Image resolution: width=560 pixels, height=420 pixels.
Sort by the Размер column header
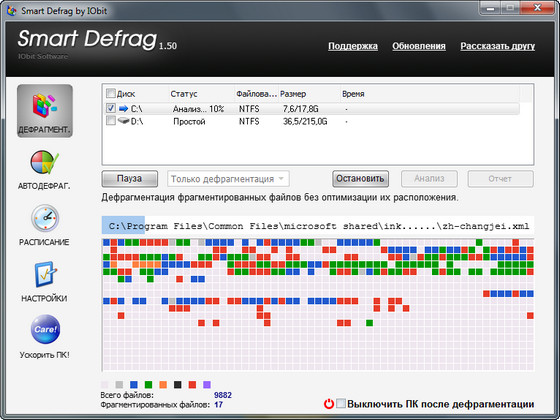coord(293,94)
